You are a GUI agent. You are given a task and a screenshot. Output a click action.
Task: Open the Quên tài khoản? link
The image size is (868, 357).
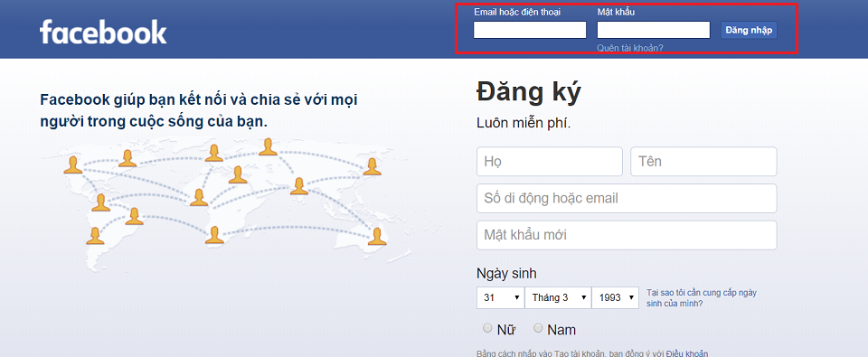[630, 48]
